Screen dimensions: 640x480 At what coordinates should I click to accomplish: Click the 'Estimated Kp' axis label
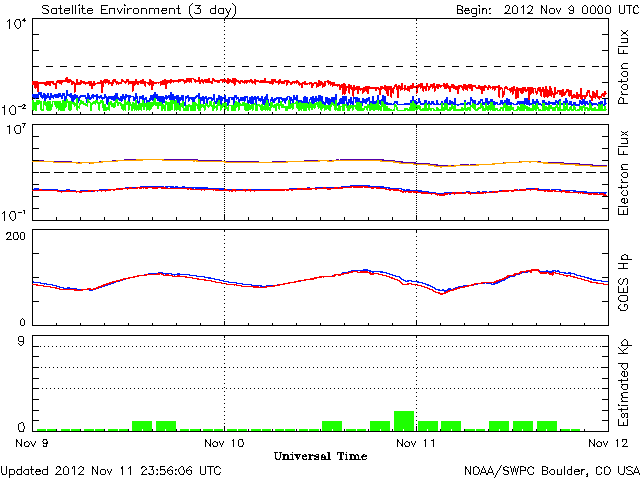pos(623,382)
